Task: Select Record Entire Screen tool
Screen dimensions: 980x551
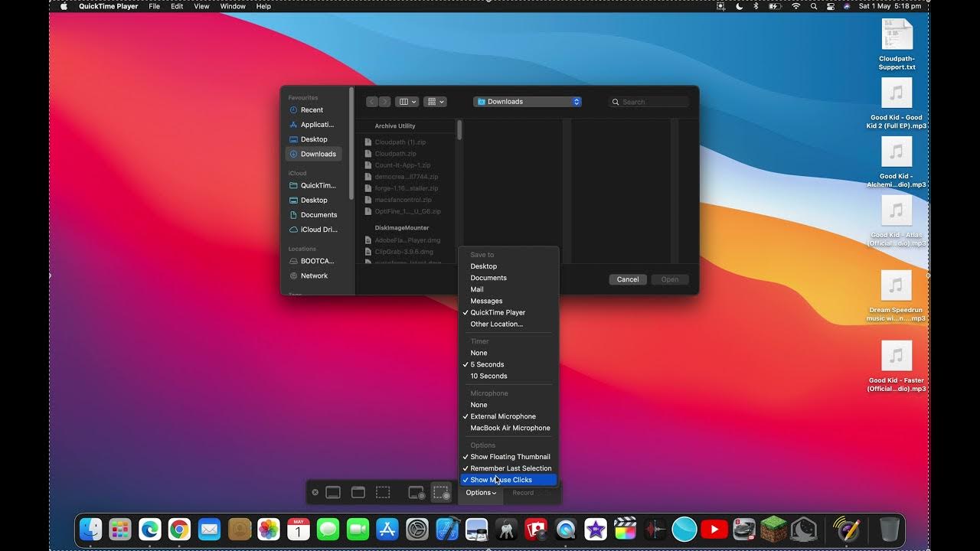Action: [416, 493]
